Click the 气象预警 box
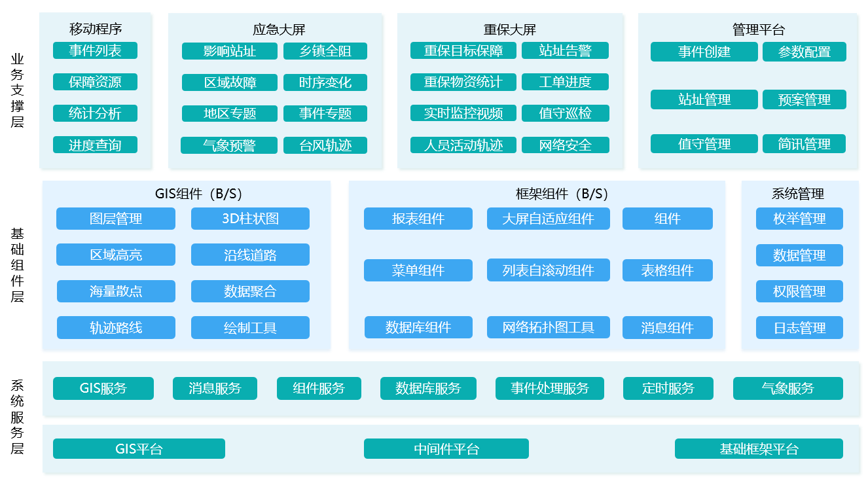This screenshot has width=868, height=483. pyautogui.click(x=229, y=145)
